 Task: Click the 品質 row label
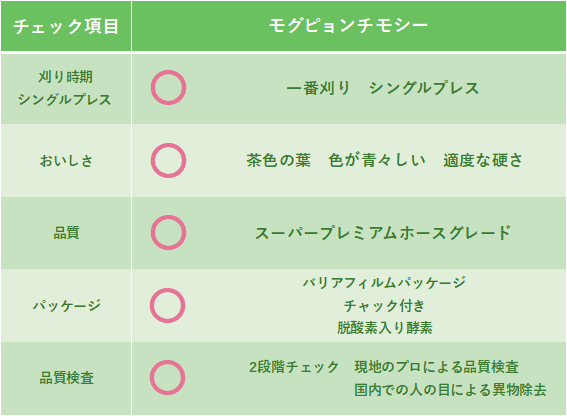[66, 233]
